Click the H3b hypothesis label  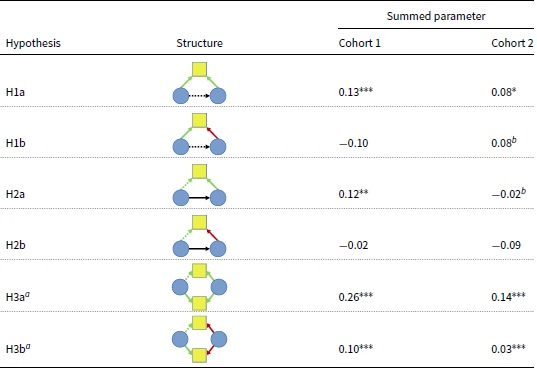click(18, 348)
